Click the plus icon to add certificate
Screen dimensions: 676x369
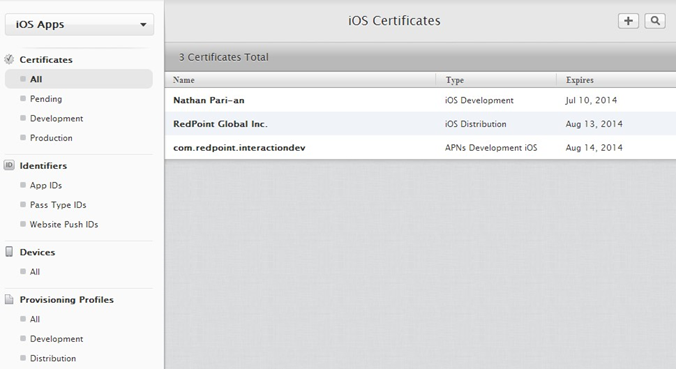point(628,21)
